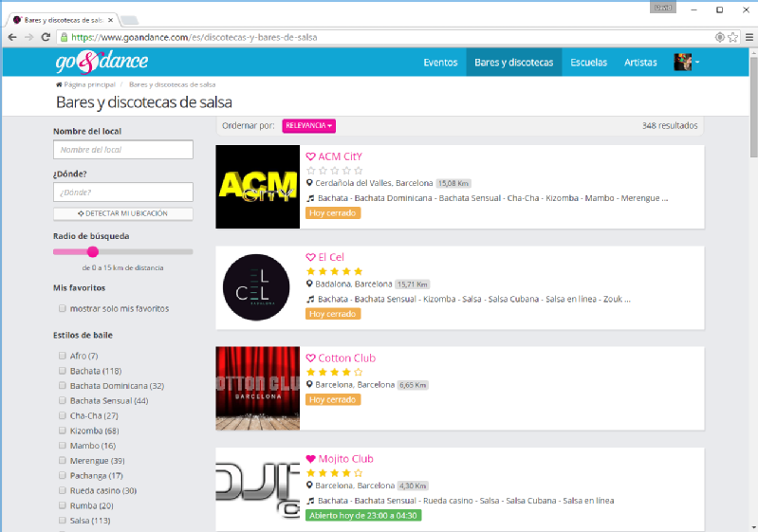Click DETECTAR MI UBICACIÓN button
Viewport: 758px width, 532px height.
pyautogui.click(x=122, y=213)
